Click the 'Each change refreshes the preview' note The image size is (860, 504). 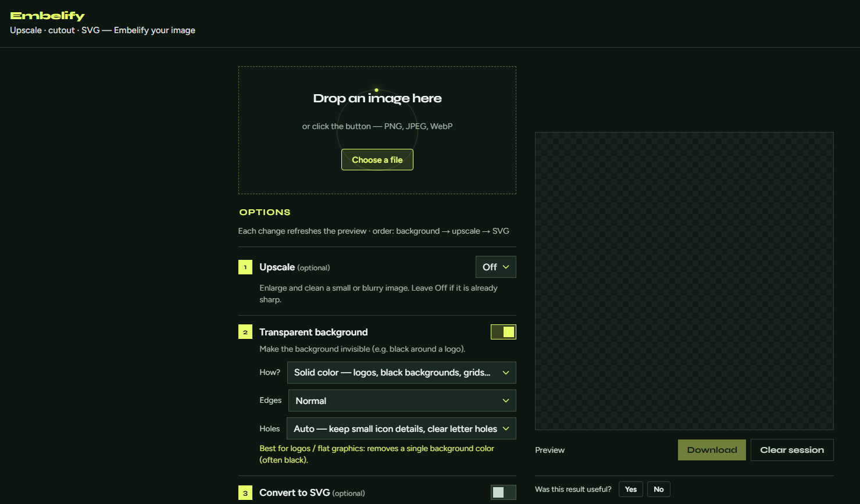pyautogui.click(x=374, y=231)
